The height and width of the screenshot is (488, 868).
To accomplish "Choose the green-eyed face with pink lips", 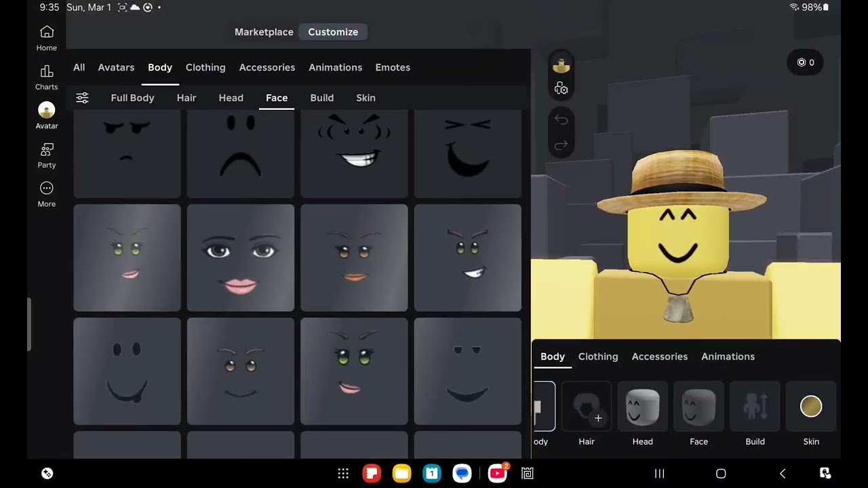I will pyautogui.click(x=127, y=258).
